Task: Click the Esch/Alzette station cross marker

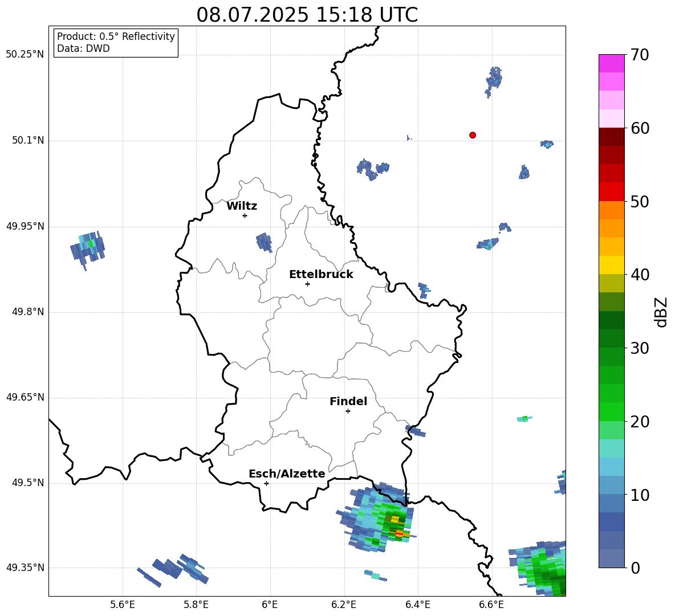Action: coord(266,483)
